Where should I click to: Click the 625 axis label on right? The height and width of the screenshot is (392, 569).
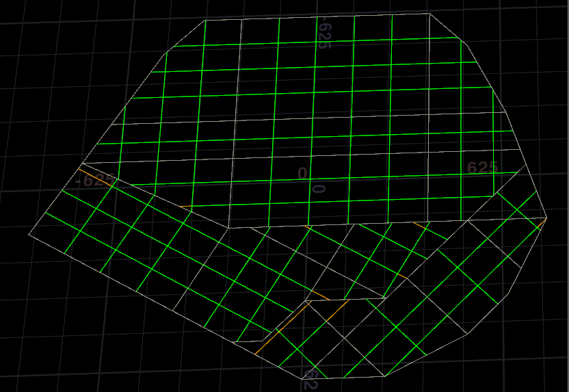pos(482,168)
